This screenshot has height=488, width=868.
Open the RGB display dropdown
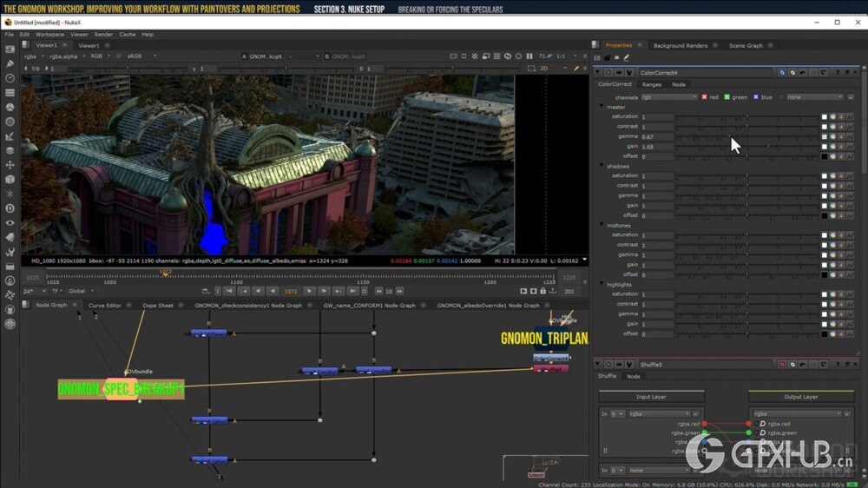[x=100, y=56]
